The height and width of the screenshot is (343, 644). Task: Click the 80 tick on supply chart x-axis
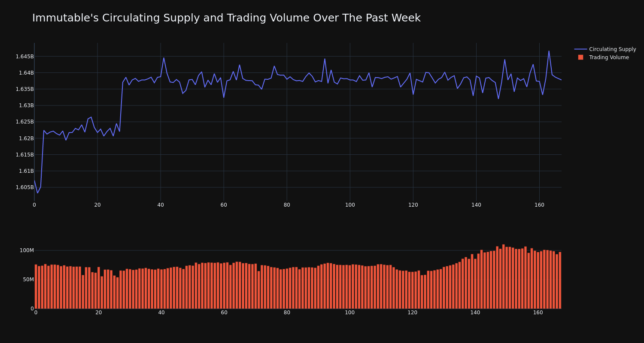pos(287,205)
